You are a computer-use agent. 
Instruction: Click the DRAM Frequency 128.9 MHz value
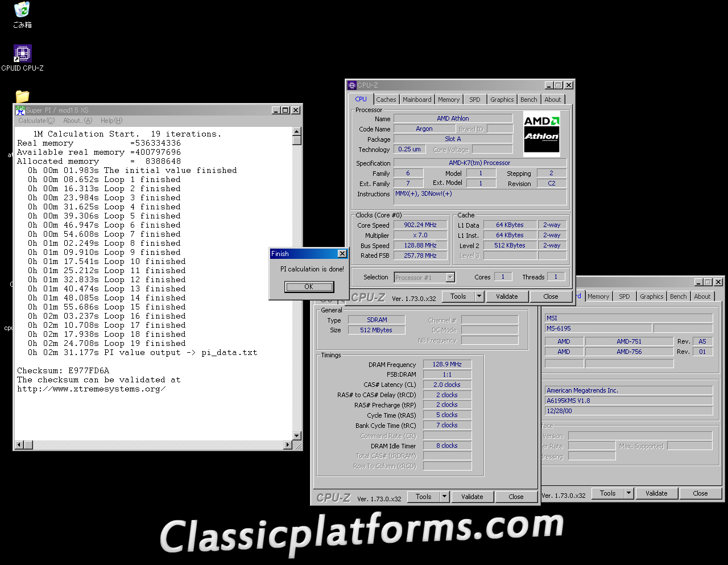[x=447, y=364]
